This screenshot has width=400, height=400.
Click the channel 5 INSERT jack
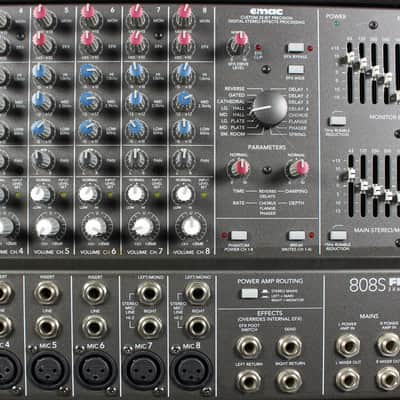[47, 293]
